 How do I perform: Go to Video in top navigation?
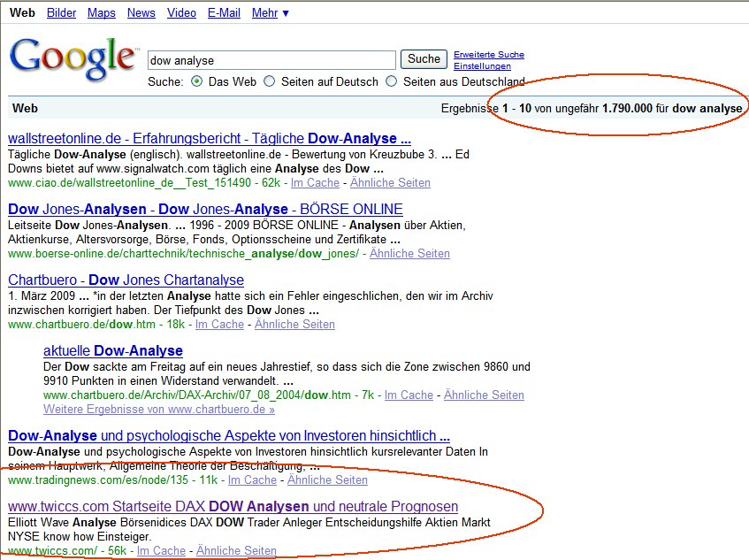click(181, 13)
